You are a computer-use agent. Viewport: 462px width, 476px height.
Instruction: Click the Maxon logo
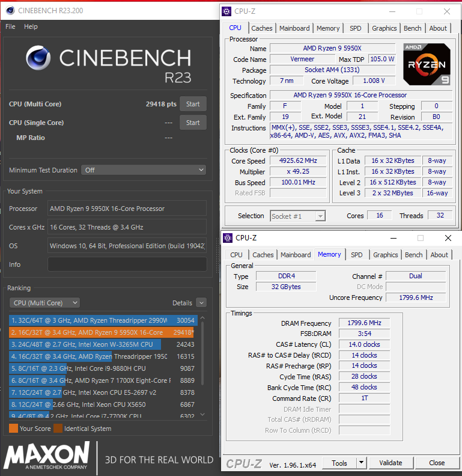point(47,456)
